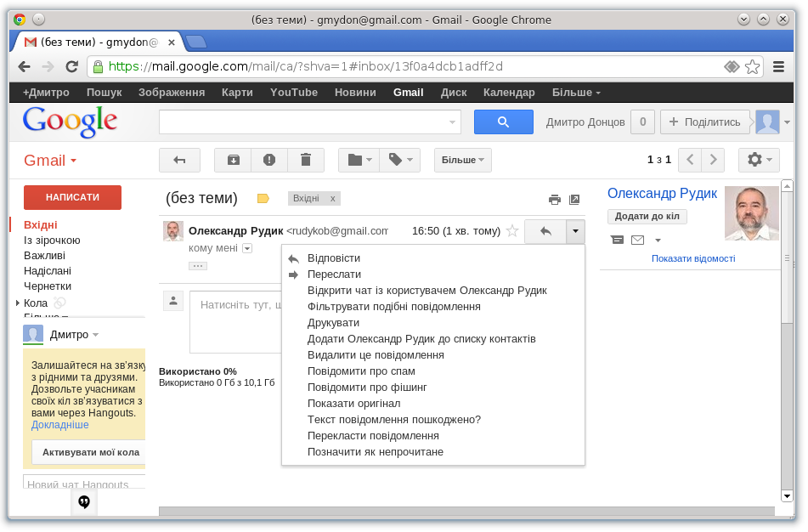
Task: Go to the newer conversation arrow
Action: [x=690, y=160]
